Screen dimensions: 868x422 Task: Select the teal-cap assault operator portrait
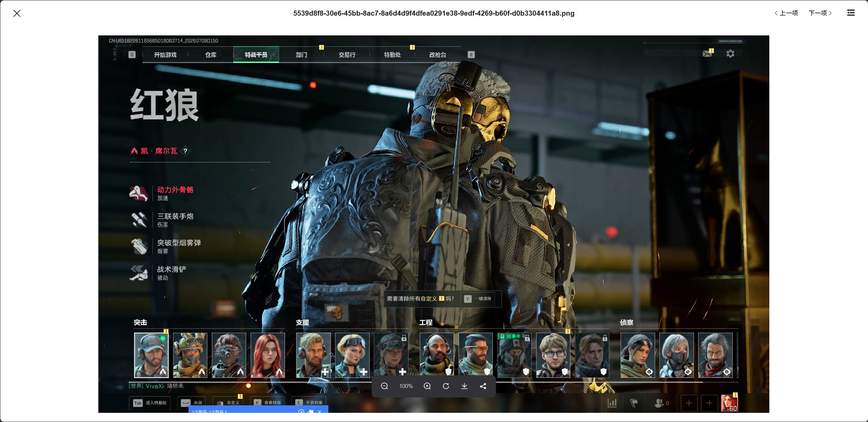click(x=151, y=355)
